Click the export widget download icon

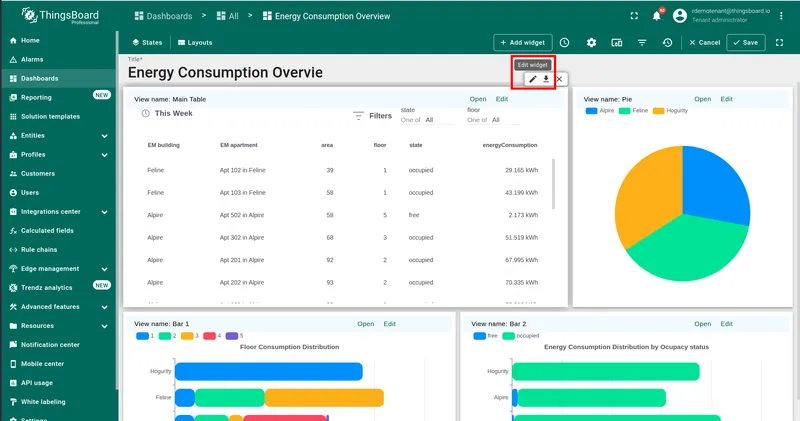[x=546, y=79]
